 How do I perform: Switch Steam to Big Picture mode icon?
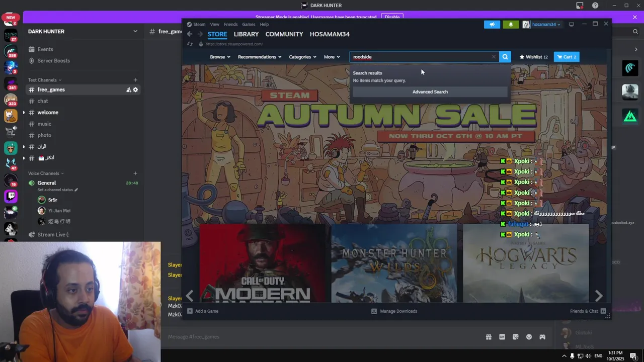571,24
